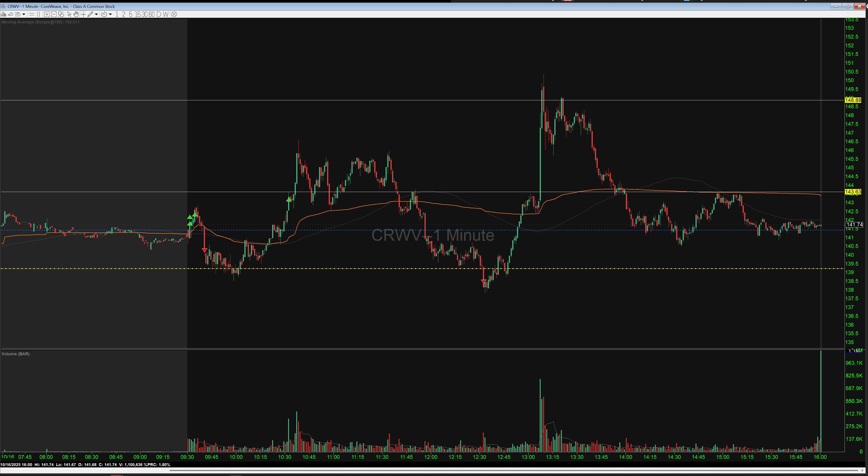Expand the clock timeframe dropdown arrow
Image resolution: width=868 pixels, height=476 pixels.
click(x=110, y=14)
